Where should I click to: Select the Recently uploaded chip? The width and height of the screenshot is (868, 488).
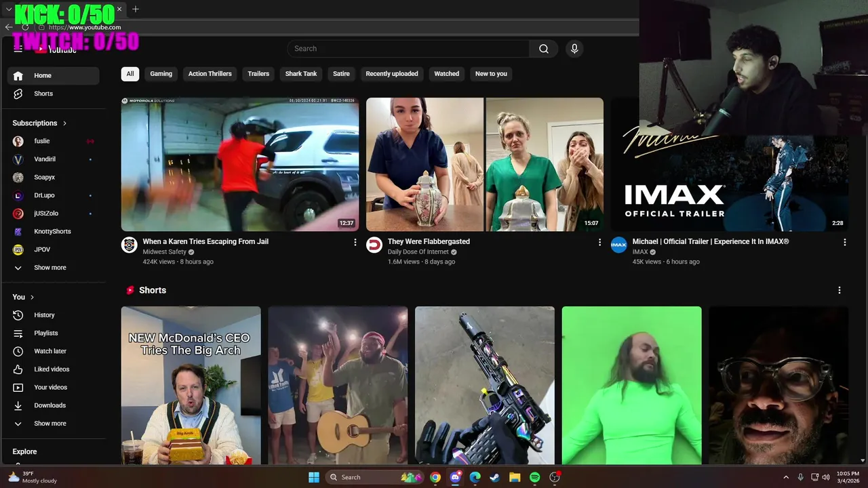pos(392,74)
